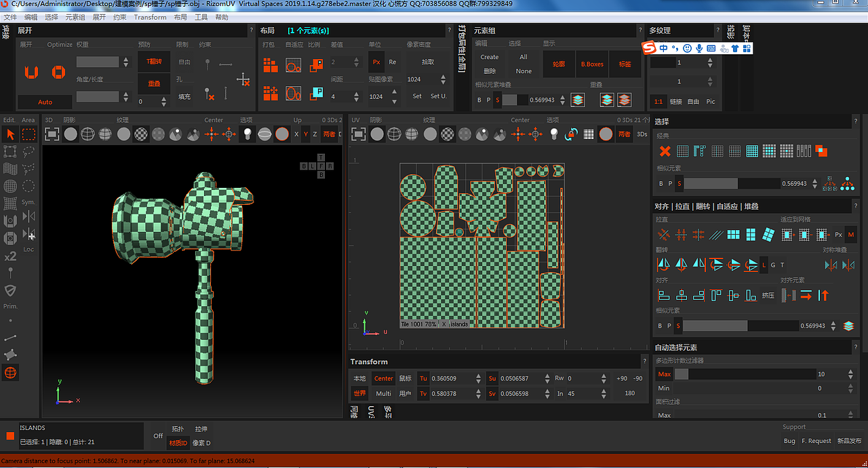Open the 编辑 menu
The height and width of the screenshot is (468, 868).
(x=31, y=17)
